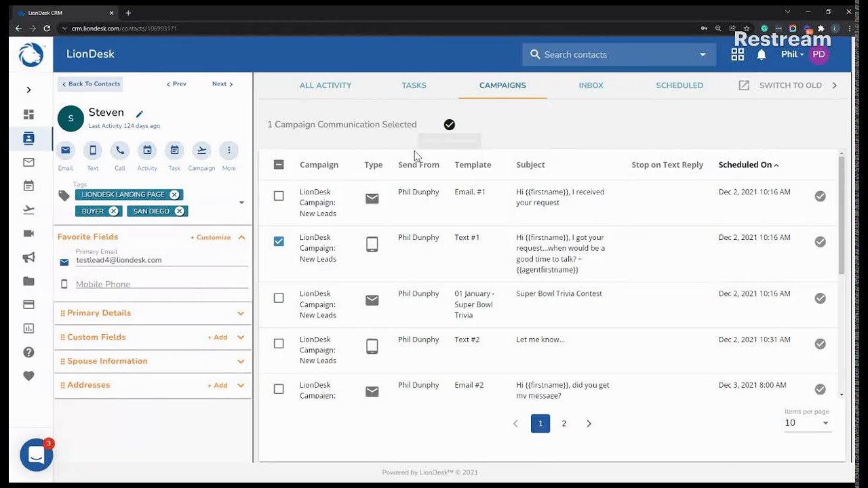Click Customize in Favorite Fields

(210, 237)
